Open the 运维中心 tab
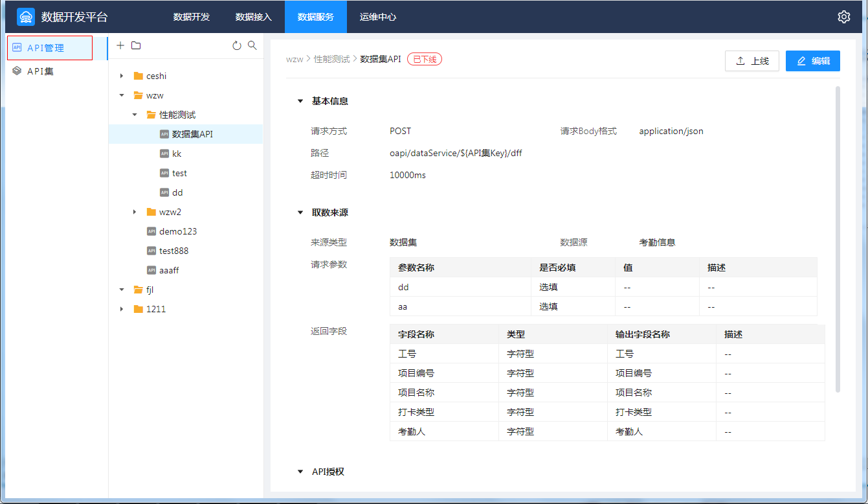 [x=378, y=17]
